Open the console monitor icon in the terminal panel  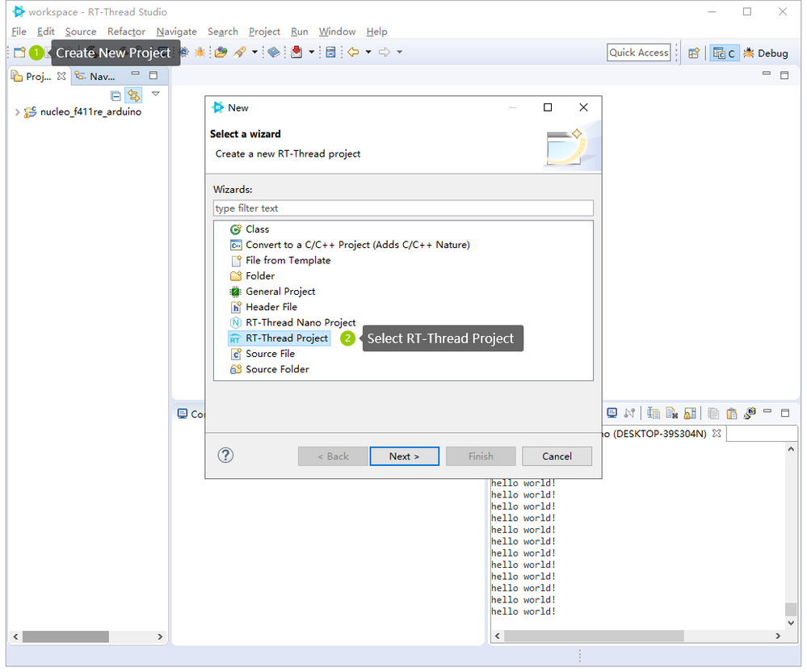(612, 414)
